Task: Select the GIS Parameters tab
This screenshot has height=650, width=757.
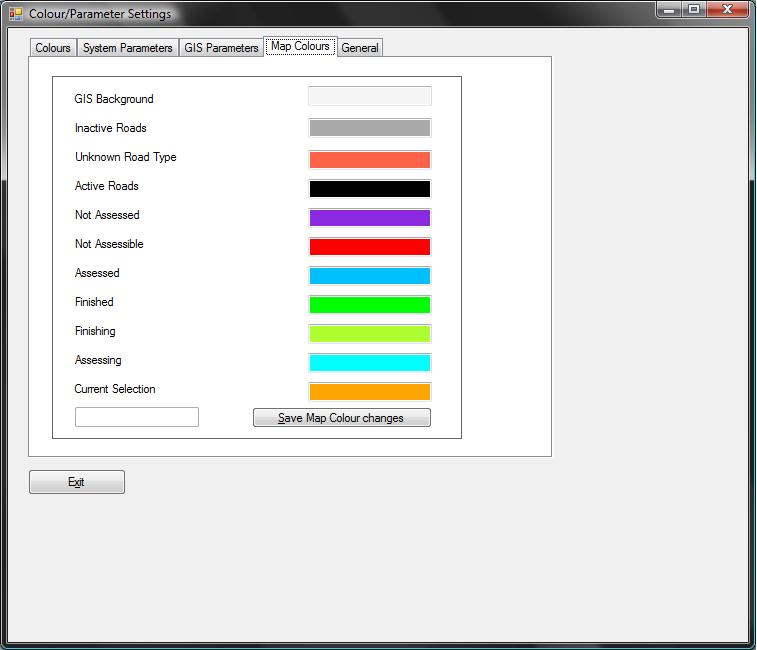Action: coord(221,48)
